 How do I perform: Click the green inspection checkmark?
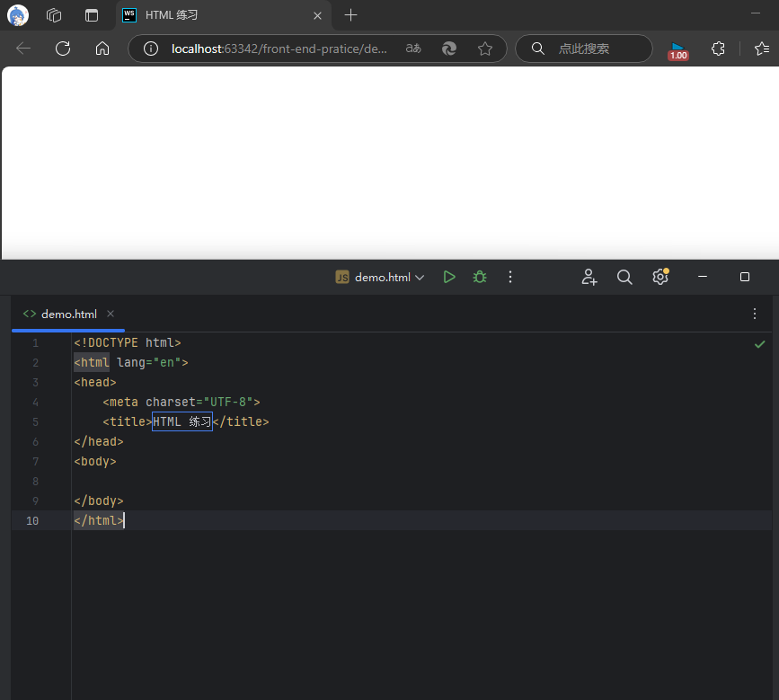pos(759,344)
